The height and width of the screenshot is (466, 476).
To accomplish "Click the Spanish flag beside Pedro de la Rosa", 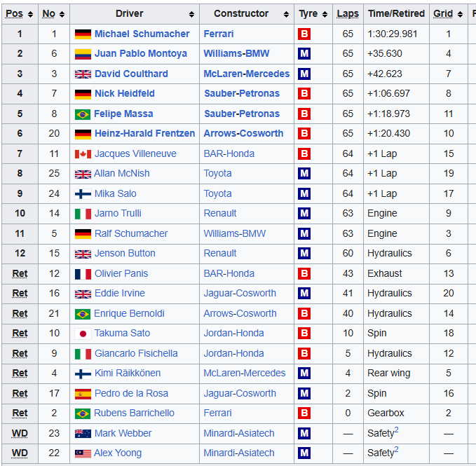I will click(83, 394).
